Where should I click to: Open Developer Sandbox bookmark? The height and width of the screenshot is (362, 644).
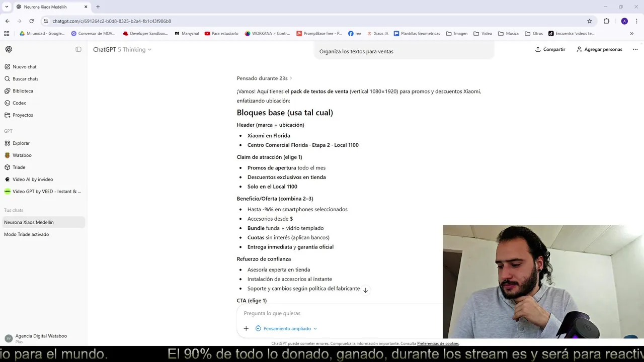(x=145, y=34)
